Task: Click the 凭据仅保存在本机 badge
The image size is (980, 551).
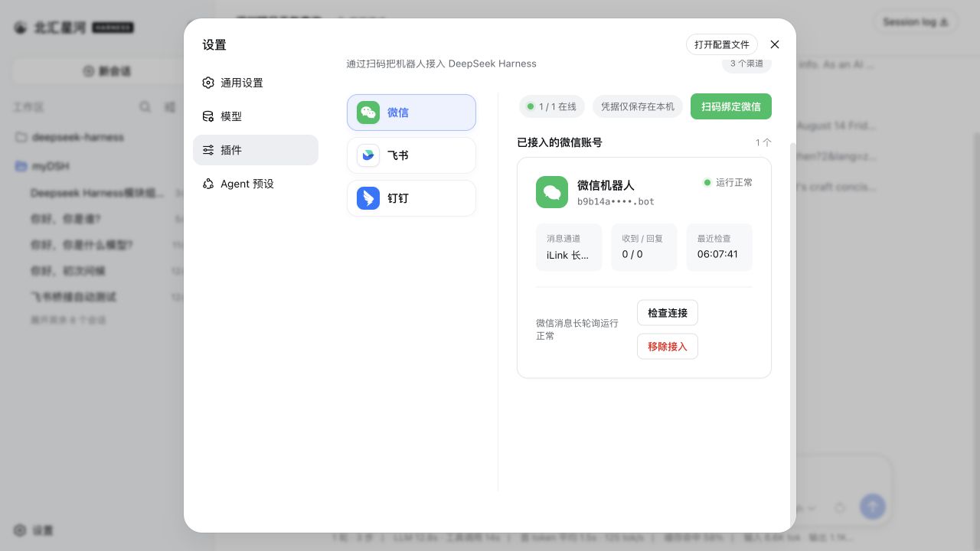Action: (x=638, y=106)
